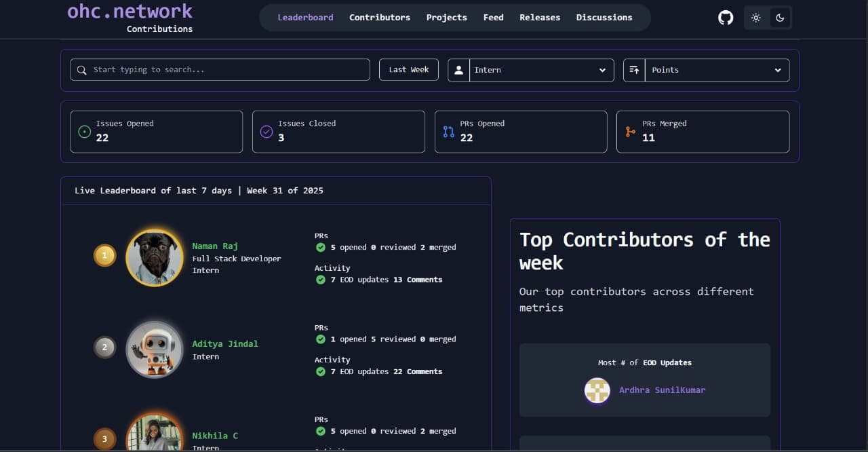Click the PRs Opened icon
The image size is (868, 452).
[448, 132]
